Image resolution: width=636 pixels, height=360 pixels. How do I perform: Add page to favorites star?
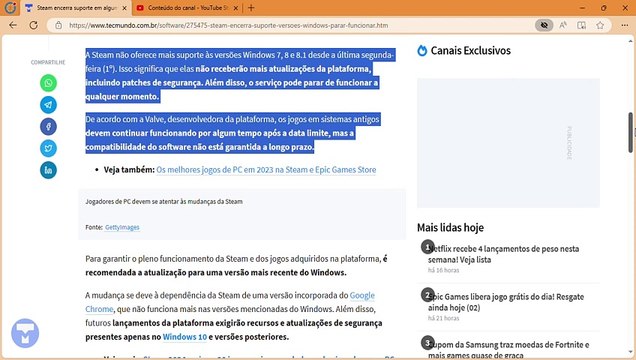pos(600,25)
